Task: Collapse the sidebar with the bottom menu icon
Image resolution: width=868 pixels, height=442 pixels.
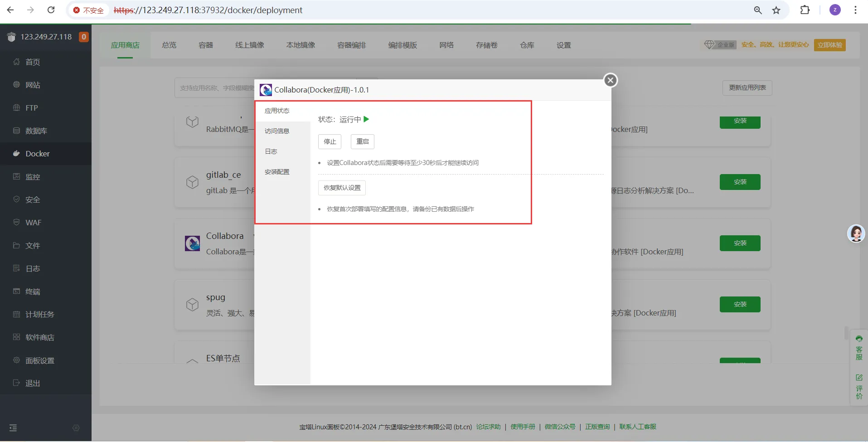Action: [x=13, y=427]
